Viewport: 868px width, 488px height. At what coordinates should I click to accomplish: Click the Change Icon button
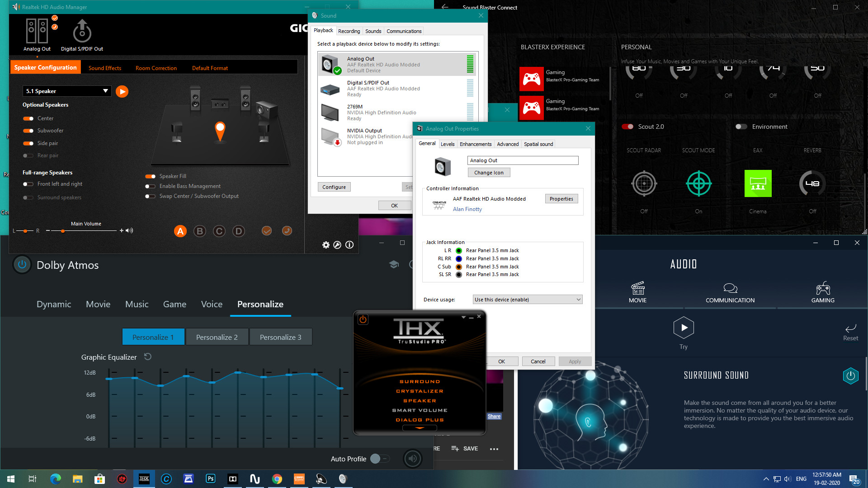click(489, 173)
